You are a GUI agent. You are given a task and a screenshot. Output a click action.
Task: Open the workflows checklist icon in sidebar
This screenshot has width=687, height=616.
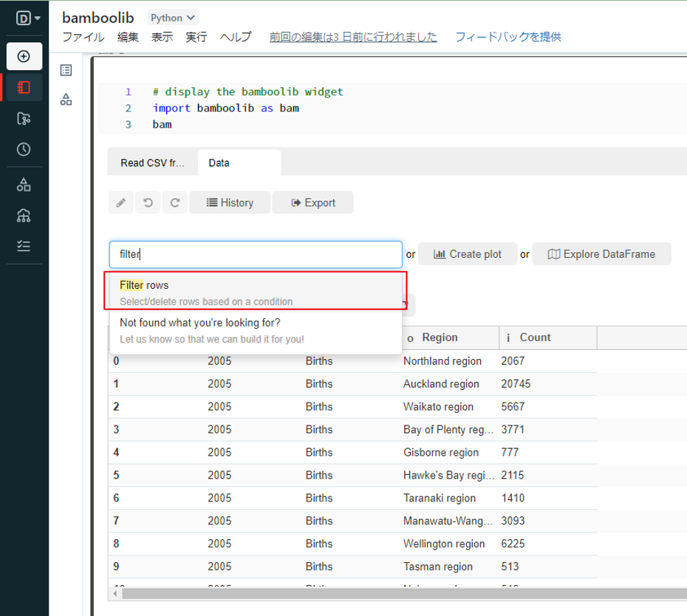(24, 247)
